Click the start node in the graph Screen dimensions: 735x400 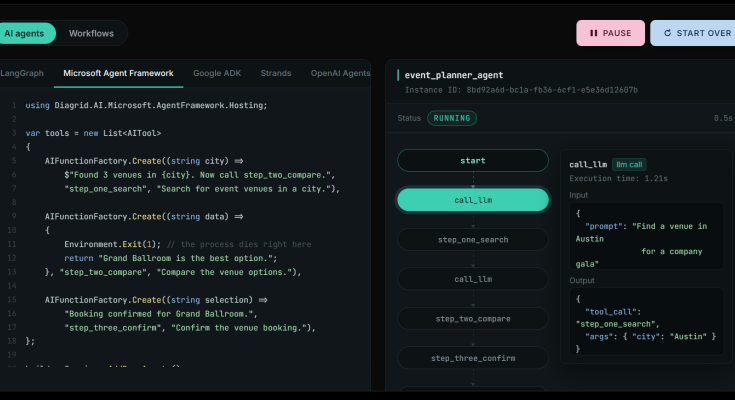click(472, 160)
